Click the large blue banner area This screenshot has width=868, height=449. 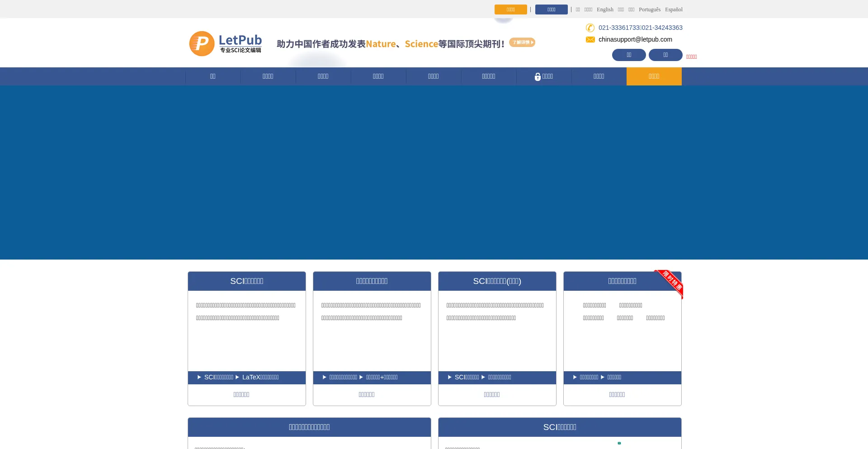pyautogui.click(x=434, y=172)
